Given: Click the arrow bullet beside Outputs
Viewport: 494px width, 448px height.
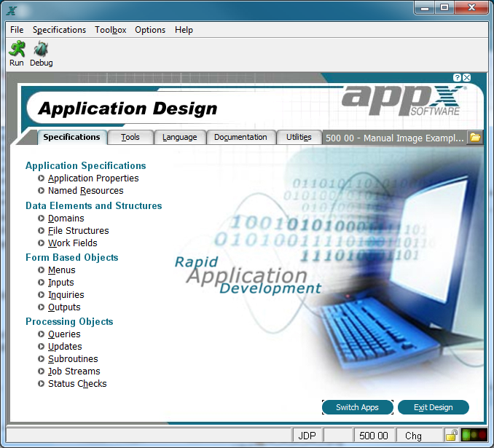Looking at the screenshot, I should coord(41,307).
